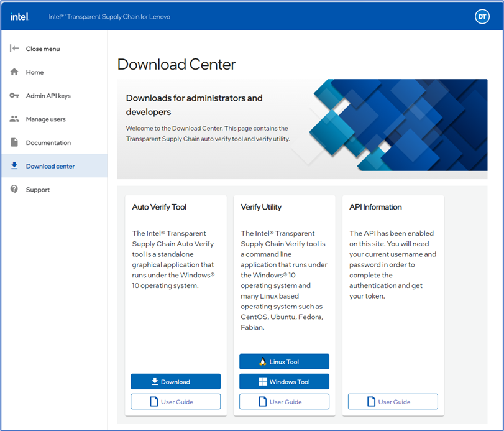
Task: Open the Verify Utility User Guide
Action: click(x=284, y=401)
